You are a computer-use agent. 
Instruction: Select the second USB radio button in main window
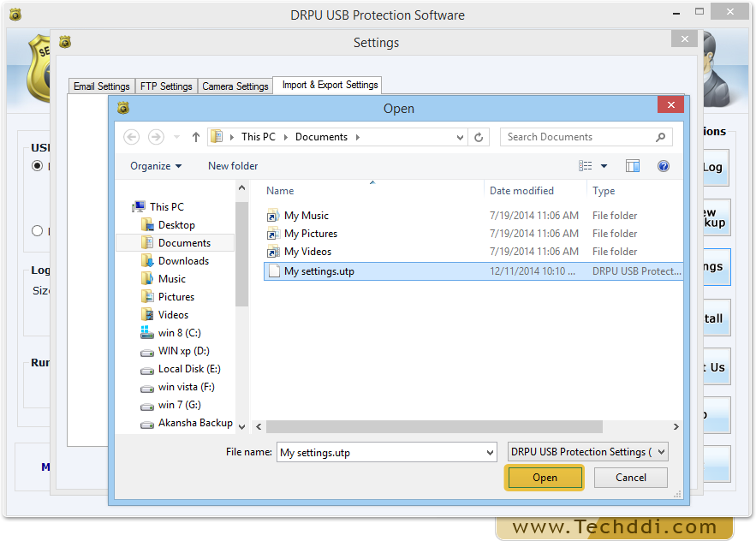coord(37,231)
